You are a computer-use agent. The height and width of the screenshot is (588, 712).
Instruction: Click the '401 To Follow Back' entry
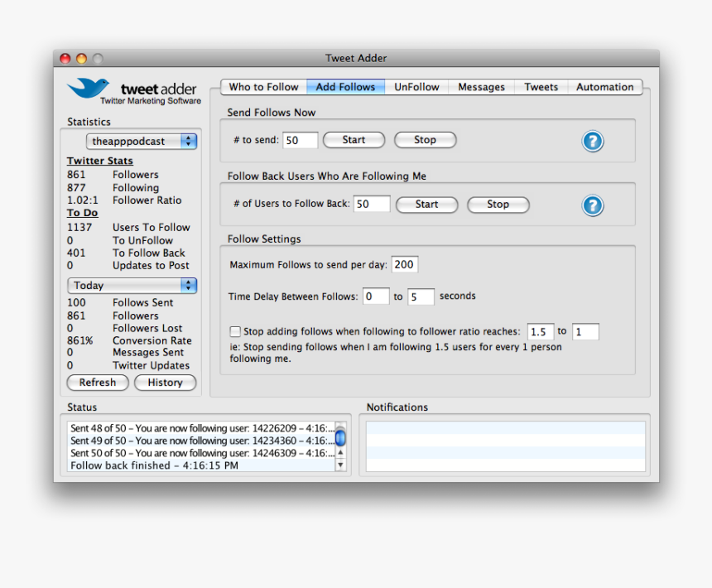click(126, 253)
